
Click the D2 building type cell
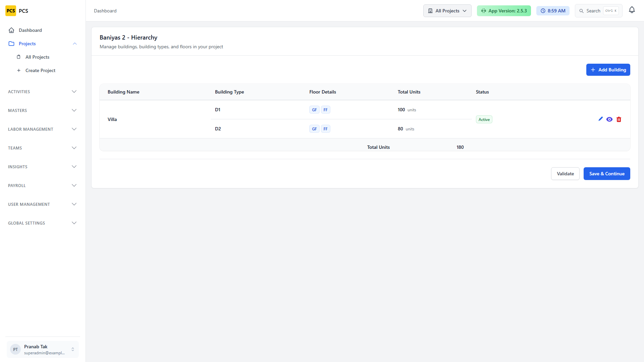218,129
